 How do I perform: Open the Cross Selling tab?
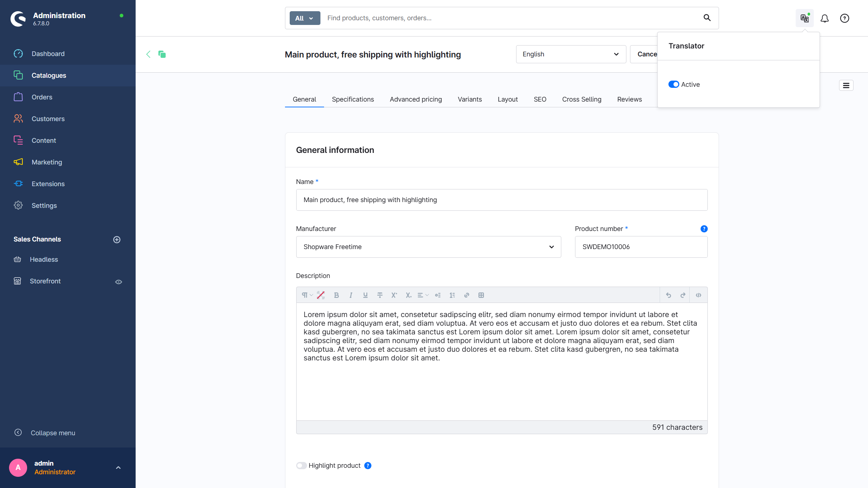coord(582,99)
